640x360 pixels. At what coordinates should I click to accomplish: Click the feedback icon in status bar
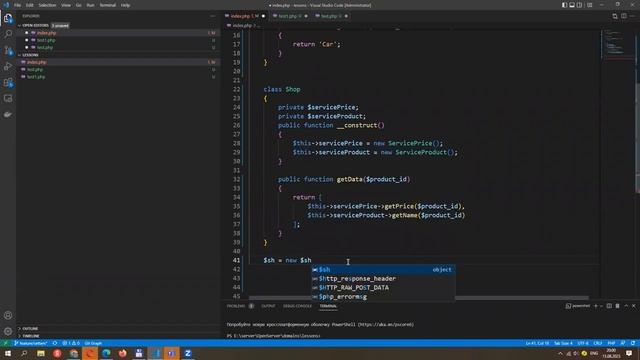[x=623, y=343]
